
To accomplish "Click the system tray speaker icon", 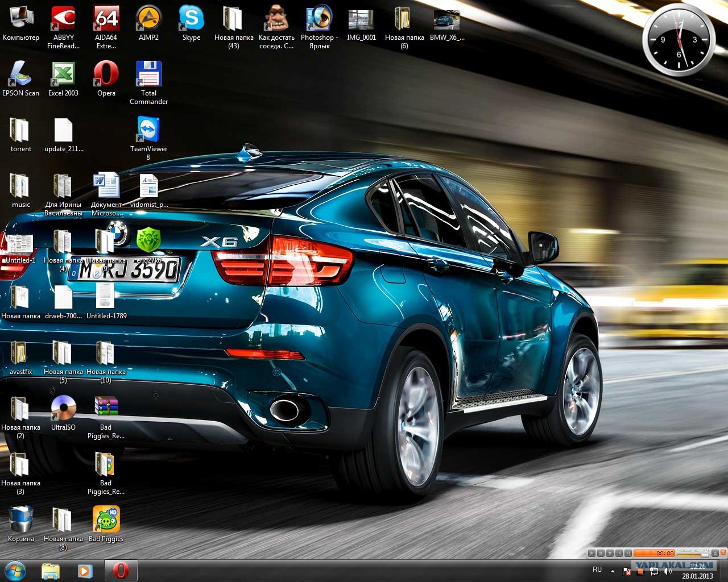I will pos(667,571).
